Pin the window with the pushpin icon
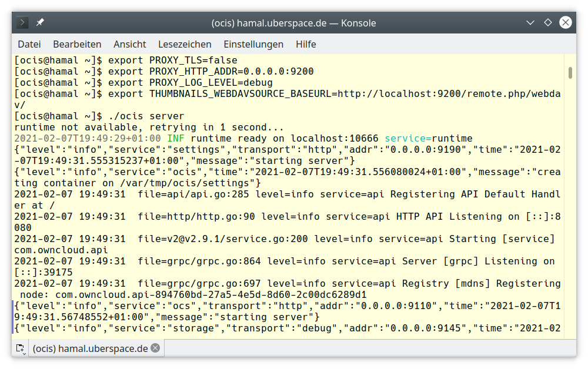 [x=40, y=22]
